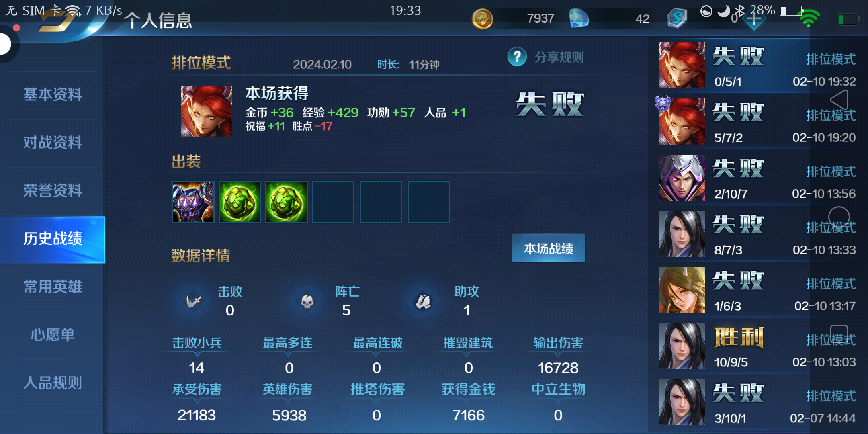The height and width of the screenshot is (434, 868).
Task: Tap the skull deaths icon
Action: point(307,301)
